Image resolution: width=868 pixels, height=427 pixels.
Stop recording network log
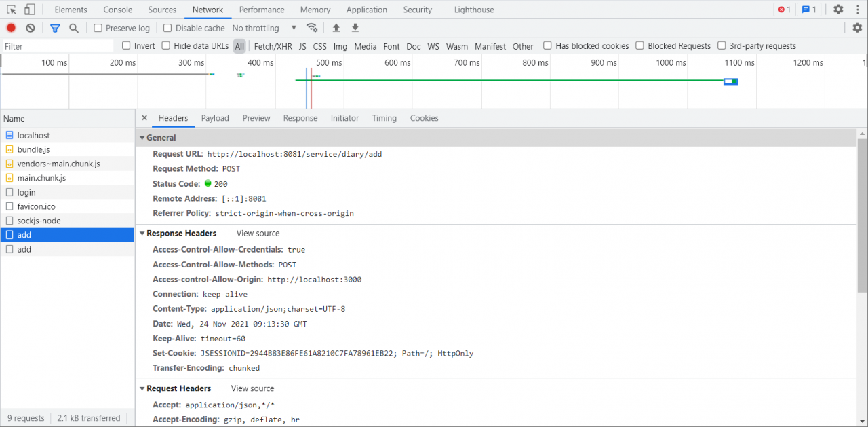coord(11,28)
